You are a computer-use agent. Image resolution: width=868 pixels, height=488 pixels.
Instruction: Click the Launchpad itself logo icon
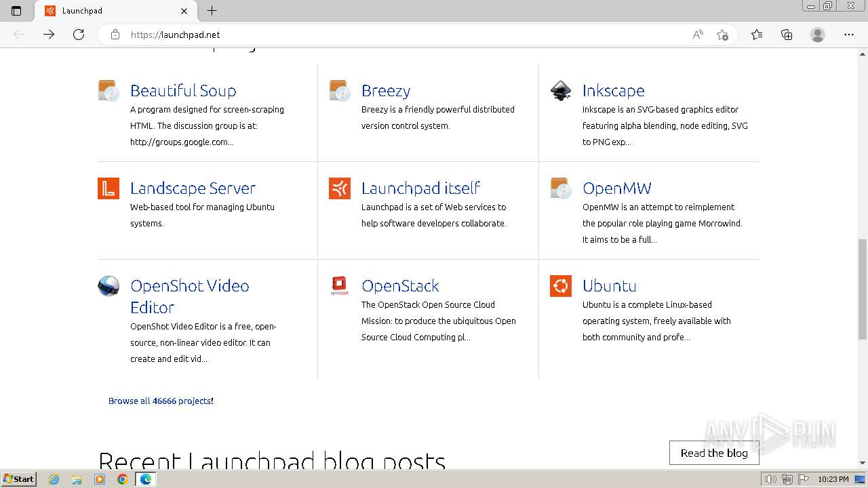[340, 188]
